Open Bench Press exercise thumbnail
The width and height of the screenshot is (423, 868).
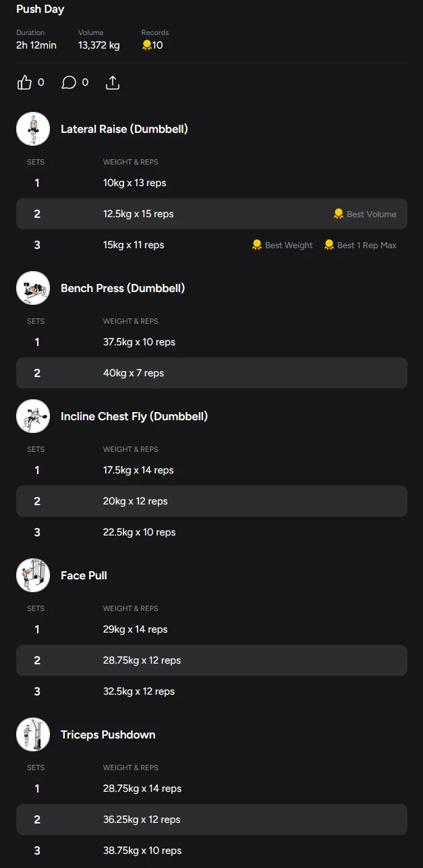[x=33, y=288]
